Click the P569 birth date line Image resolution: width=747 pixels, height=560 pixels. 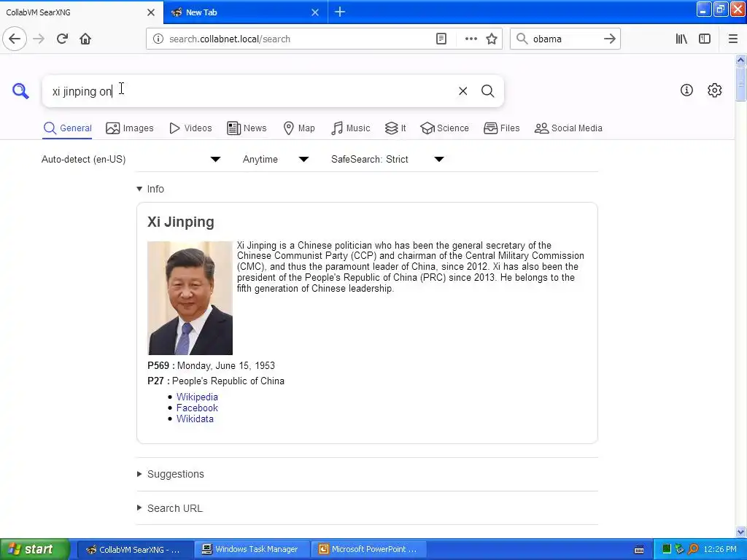point(211,366)
